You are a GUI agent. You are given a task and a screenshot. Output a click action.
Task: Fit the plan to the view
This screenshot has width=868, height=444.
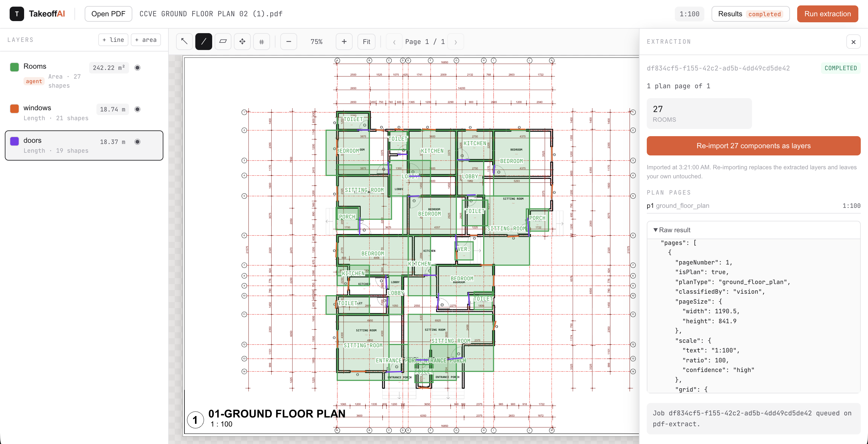pos(366,42)
